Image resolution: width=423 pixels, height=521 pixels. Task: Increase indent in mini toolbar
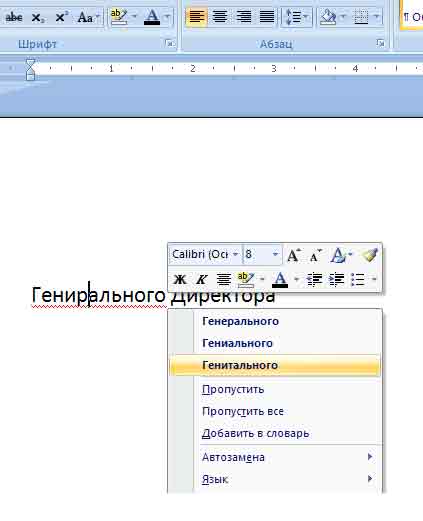pos(336,279)
